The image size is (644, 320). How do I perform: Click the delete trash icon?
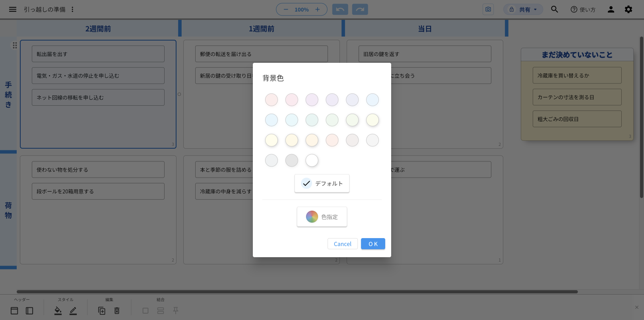(x=117, y=311)
